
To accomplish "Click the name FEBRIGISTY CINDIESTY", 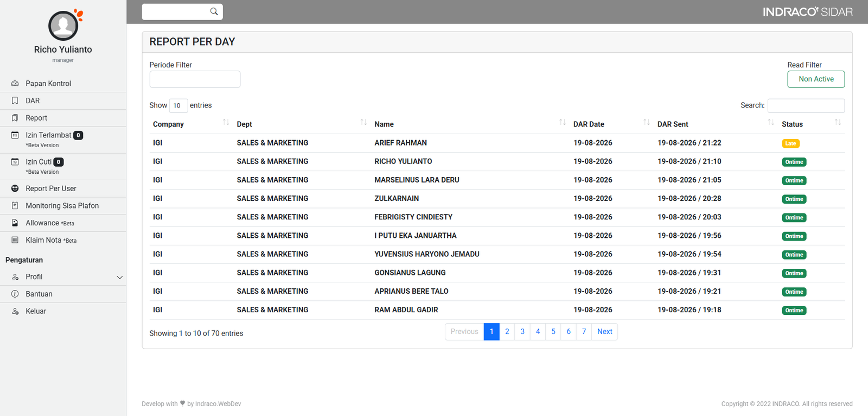I will click(413, 217).
